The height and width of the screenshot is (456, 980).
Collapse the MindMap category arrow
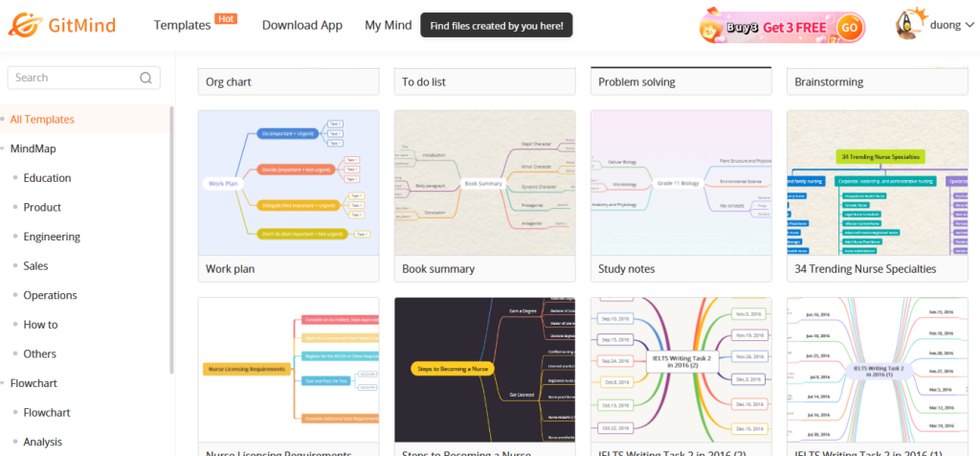pos(3,148)
